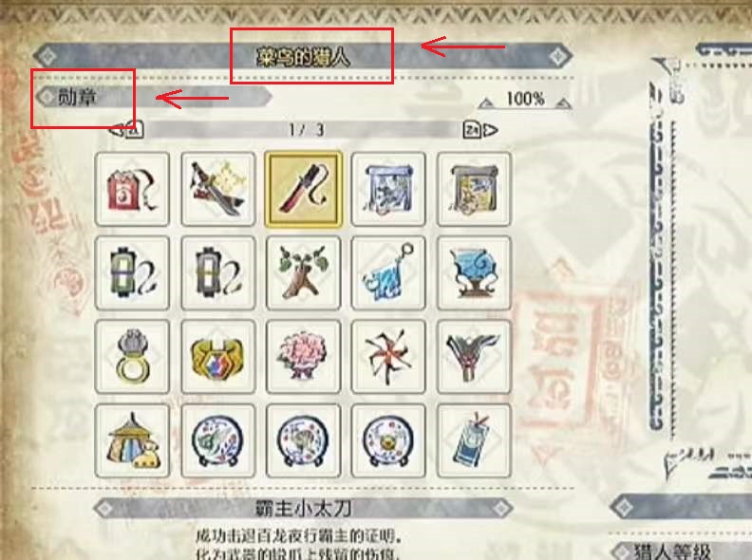Select the blue dragon keychain medal
This screenshot has height=560, width=752.
[x=388, y=272]
